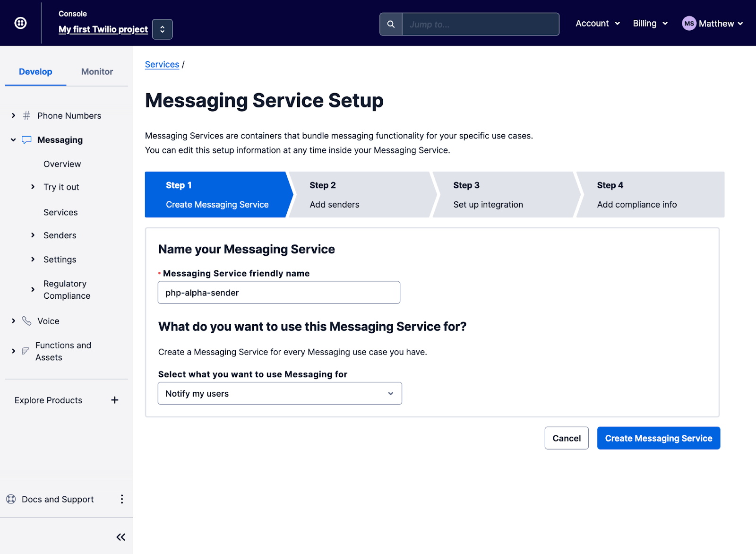This screenshot has height=554, width=756.
Task: Click the Phone Numbers hash icon
Action: (27, 115)
